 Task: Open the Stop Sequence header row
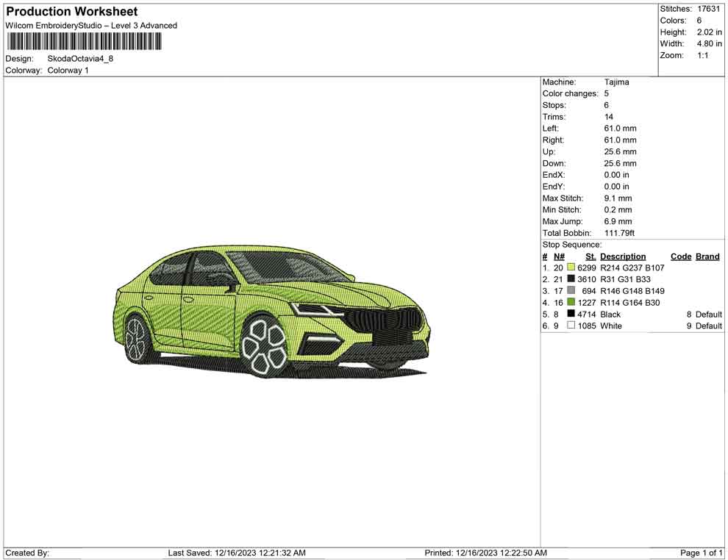[571, 244]
